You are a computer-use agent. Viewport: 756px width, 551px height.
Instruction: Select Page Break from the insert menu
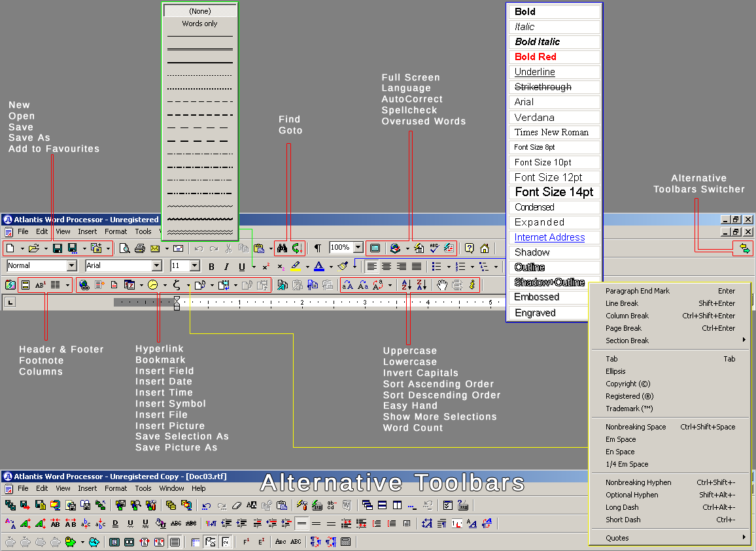click(623, 328)
